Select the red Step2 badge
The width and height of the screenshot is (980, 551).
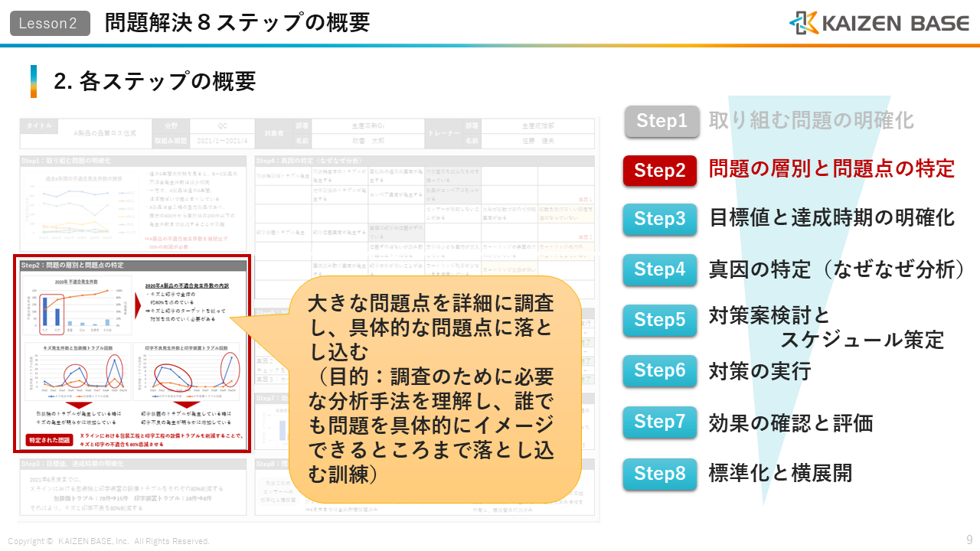(660, 171)
